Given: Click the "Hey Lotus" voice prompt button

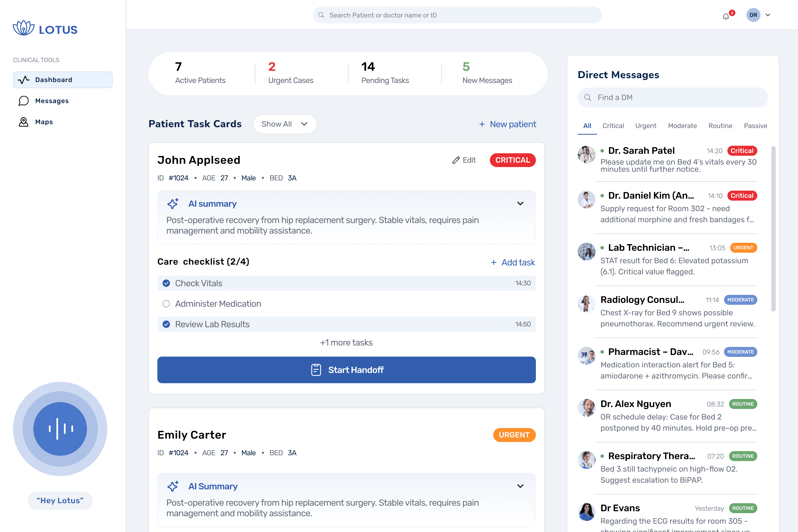Looking at the screenshot, I should click(x=60, y=501).
